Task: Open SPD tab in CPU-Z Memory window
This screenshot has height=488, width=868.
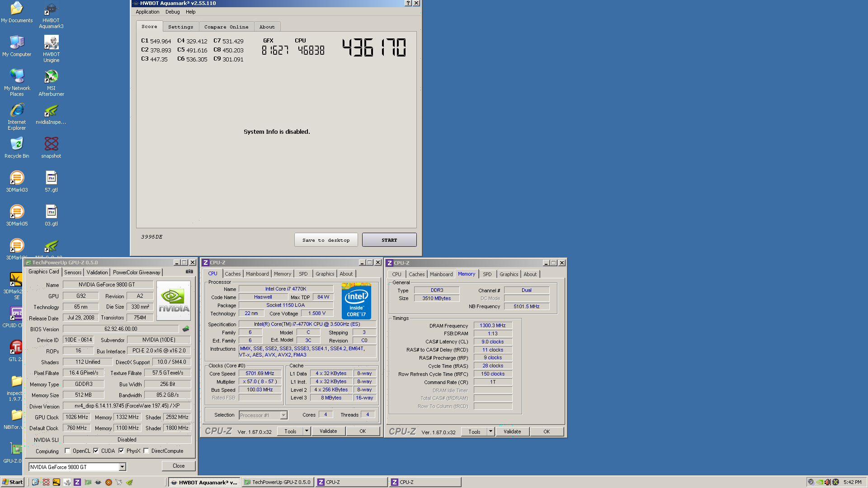Action: coord(487,274)
